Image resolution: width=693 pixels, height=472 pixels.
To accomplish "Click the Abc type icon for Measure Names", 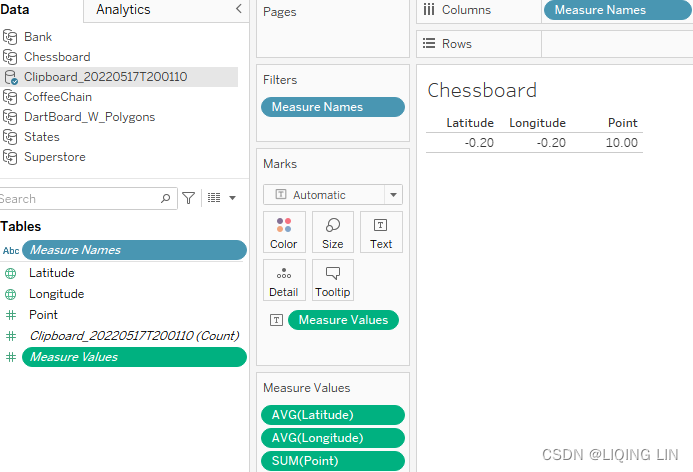I will 11,251.
